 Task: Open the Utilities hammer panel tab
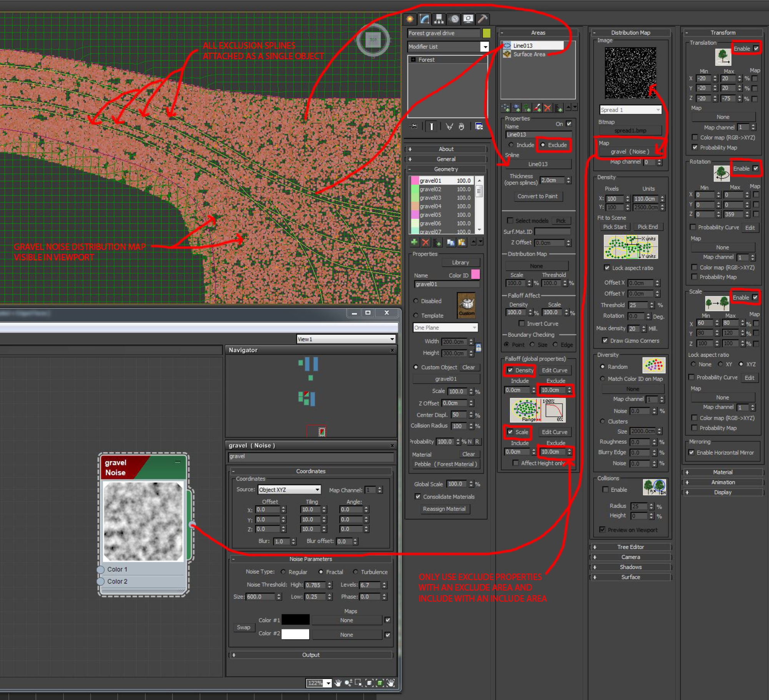click(483, 19)
